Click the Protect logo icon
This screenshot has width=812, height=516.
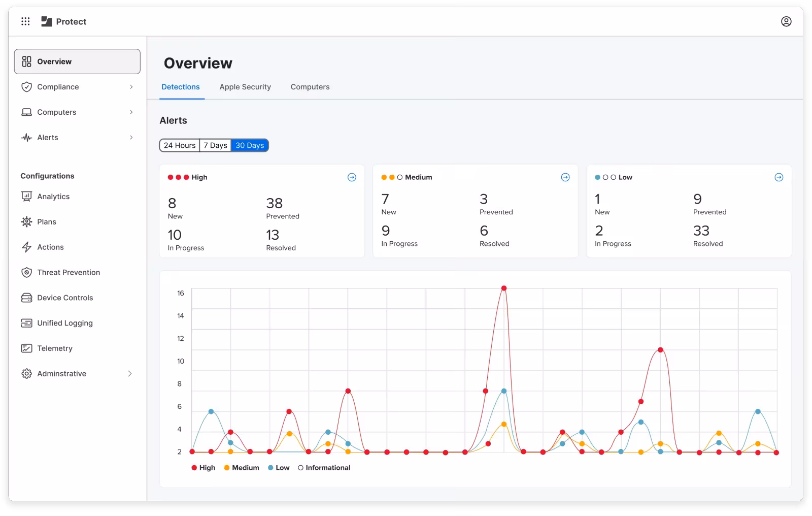tap(47, 21)
